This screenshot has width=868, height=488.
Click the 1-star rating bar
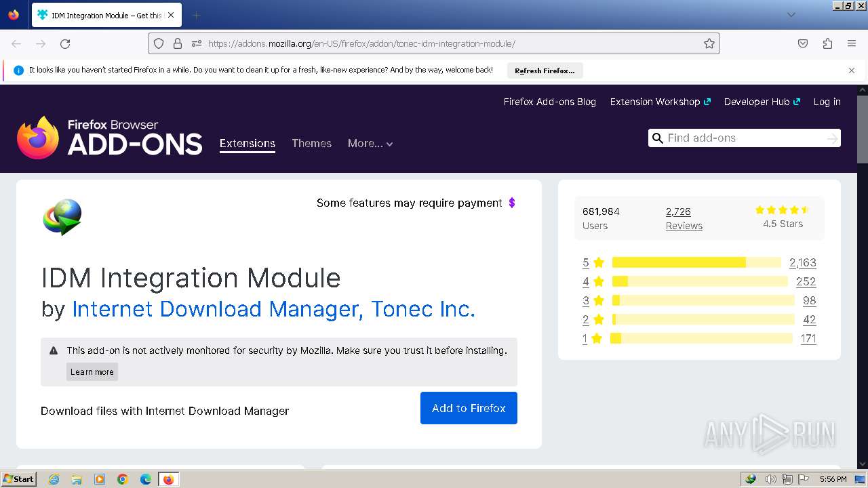pyautogui.click(x=701, y=338)
